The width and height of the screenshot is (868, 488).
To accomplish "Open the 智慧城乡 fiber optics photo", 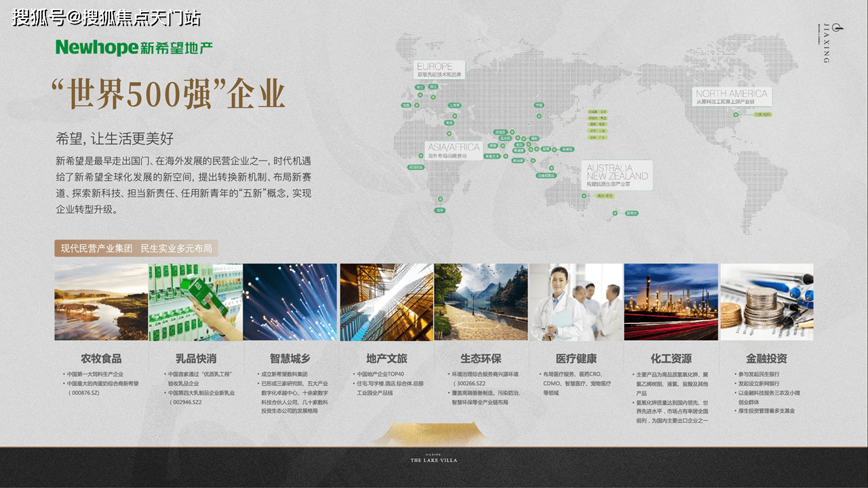I will click(290, 302).
